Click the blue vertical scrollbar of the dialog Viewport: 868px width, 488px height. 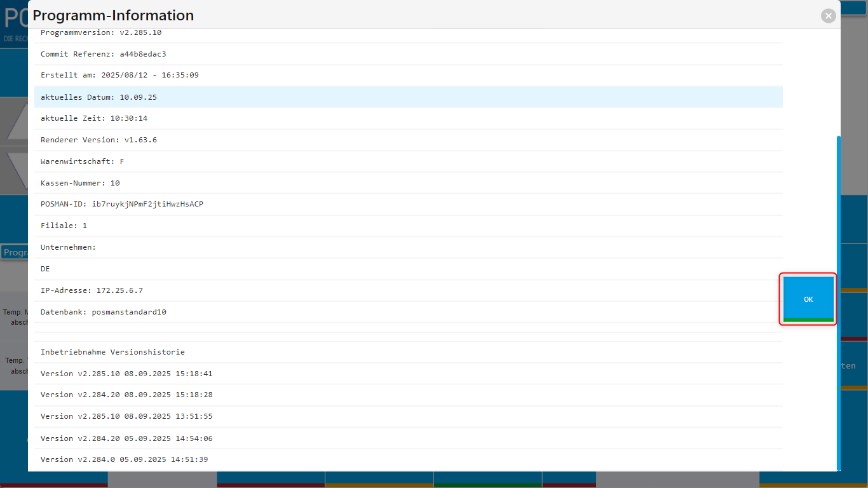point(838,299)
